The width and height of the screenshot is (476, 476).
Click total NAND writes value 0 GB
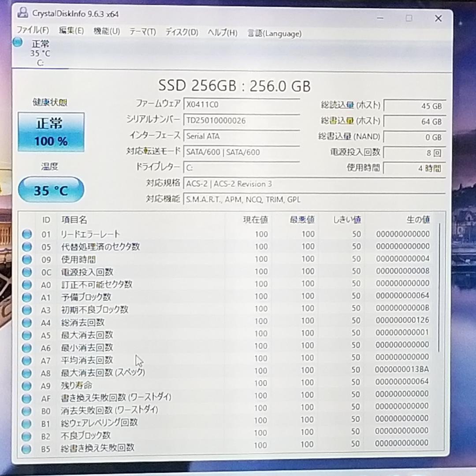coord(415,137)
